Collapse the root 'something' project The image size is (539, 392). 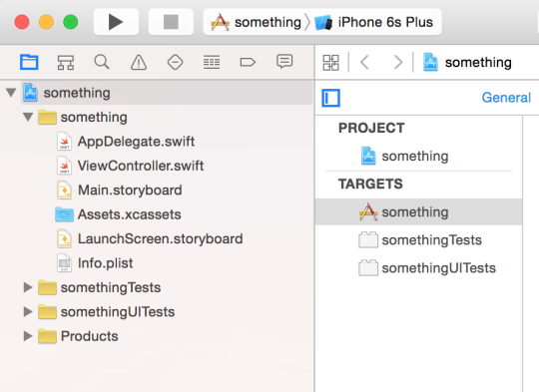point(11,93)
